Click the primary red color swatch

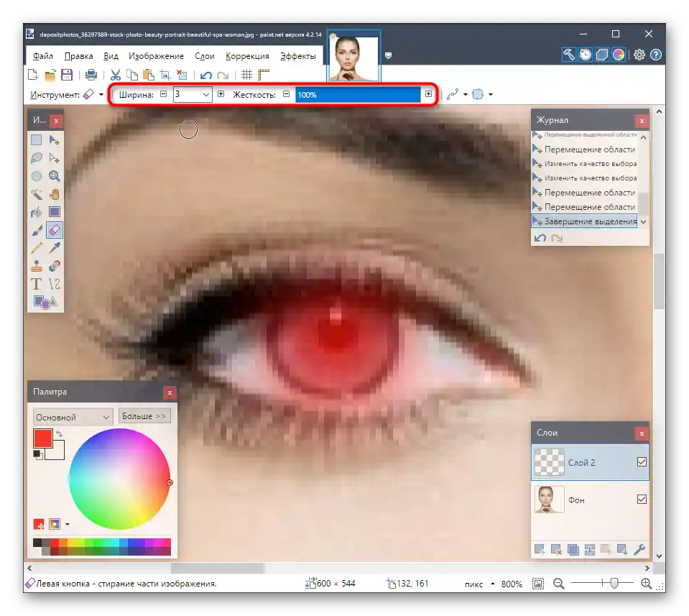pyautogui.click(x=42, y=438)
